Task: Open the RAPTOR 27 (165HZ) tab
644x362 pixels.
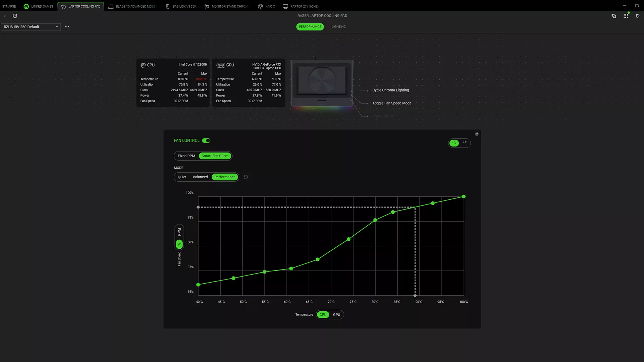Action: point(301,6)
